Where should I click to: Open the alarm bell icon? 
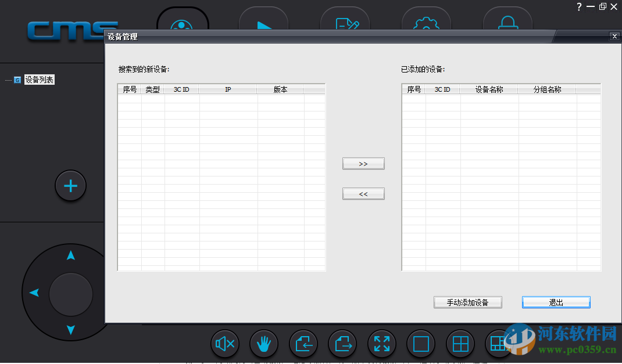pos(507,23)
